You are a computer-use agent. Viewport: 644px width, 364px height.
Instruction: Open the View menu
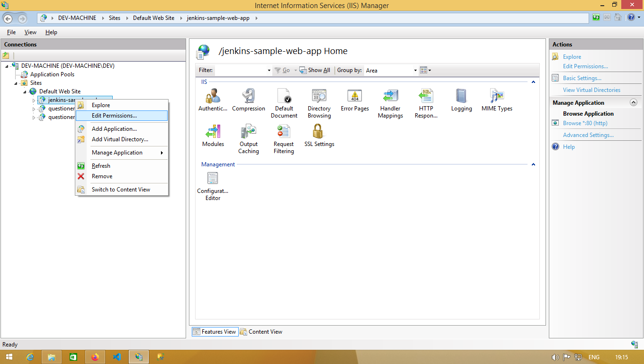(30, 32)
